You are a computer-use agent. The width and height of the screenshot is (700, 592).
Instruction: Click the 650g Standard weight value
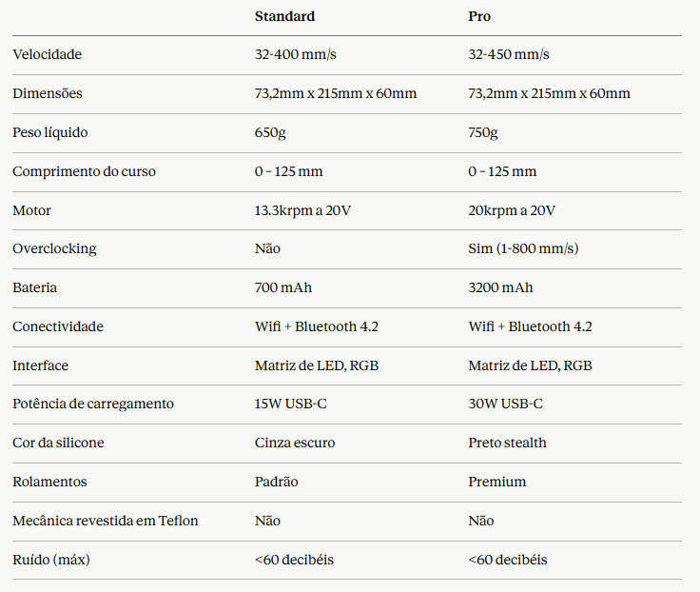[x=270, y=132]
